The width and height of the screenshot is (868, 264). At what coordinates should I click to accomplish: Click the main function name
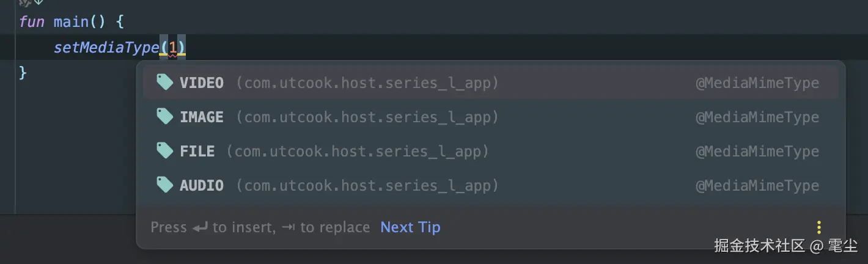point(71,22)
